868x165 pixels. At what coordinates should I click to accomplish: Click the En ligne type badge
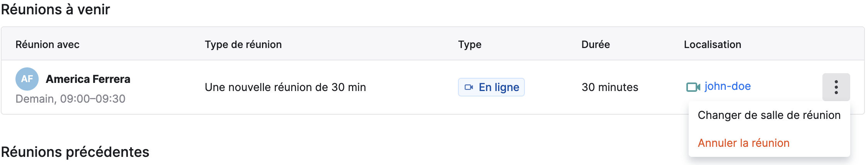tap(491, 87)
